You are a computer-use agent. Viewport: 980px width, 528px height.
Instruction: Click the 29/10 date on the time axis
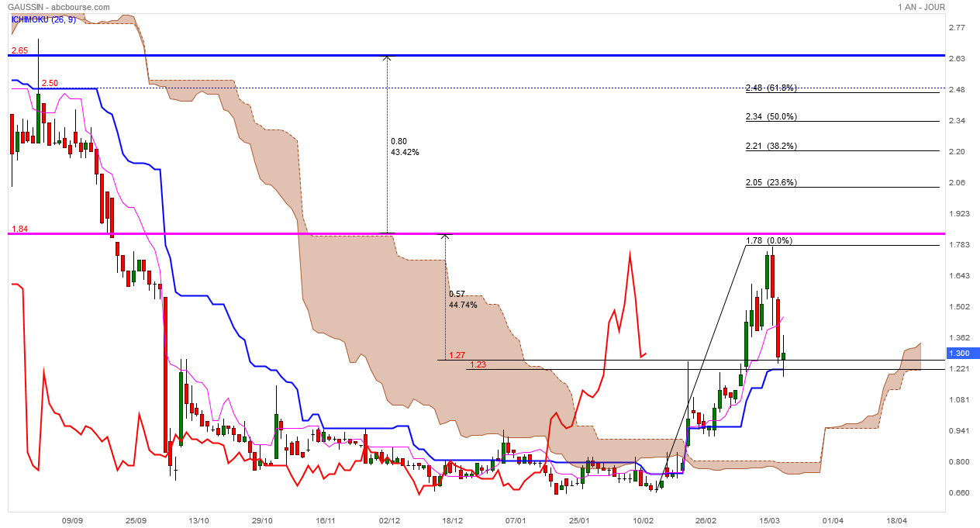pyautogui.click(x=263, y=521)
